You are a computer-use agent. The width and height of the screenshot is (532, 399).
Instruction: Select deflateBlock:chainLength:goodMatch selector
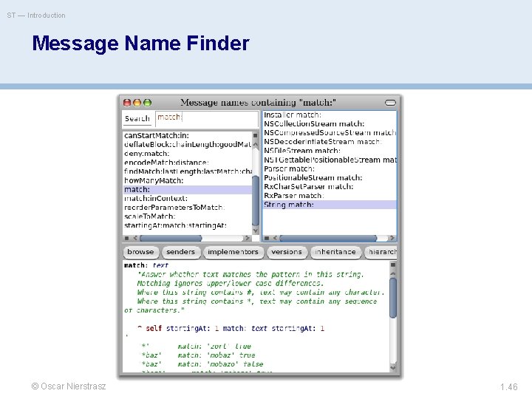(188, 145)
